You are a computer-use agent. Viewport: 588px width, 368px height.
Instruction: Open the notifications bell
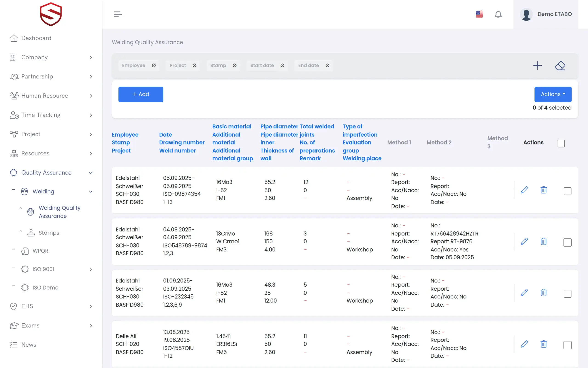[x=498, y=14]
